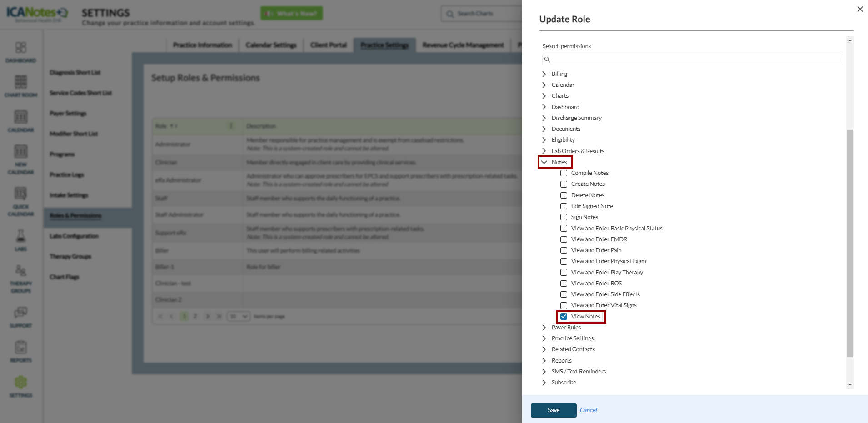Open the Calendar sidebar icon
Screen dimensions: 868x423
point(21,117)
